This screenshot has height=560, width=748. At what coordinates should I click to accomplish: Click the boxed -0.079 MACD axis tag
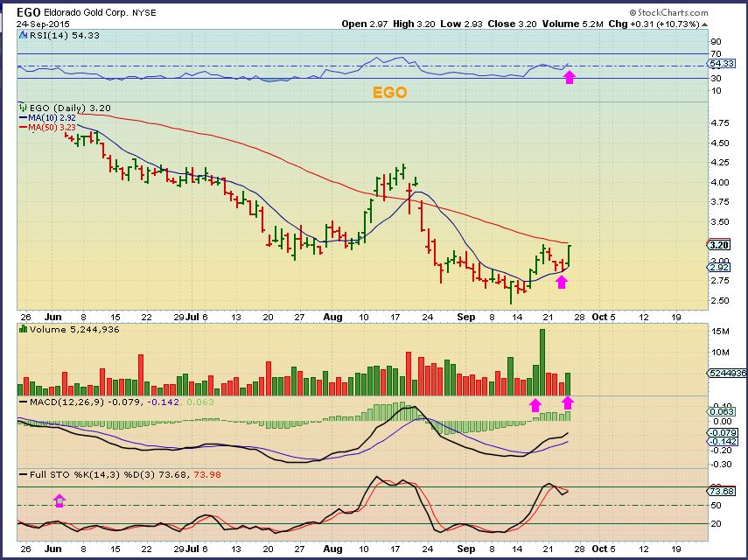pyautogui.click(x=723, y=432)
